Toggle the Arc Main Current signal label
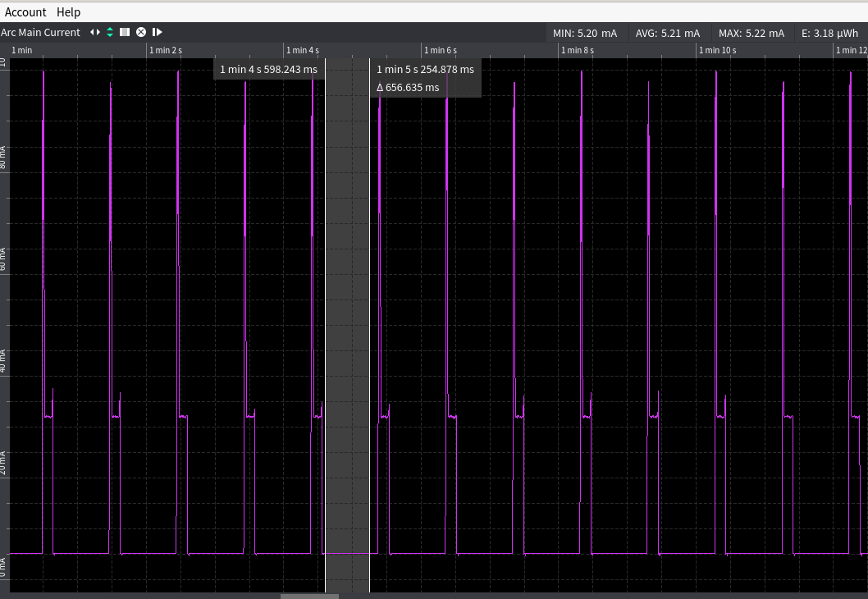Viewport: 868px width, 599px height. [41, 33]
